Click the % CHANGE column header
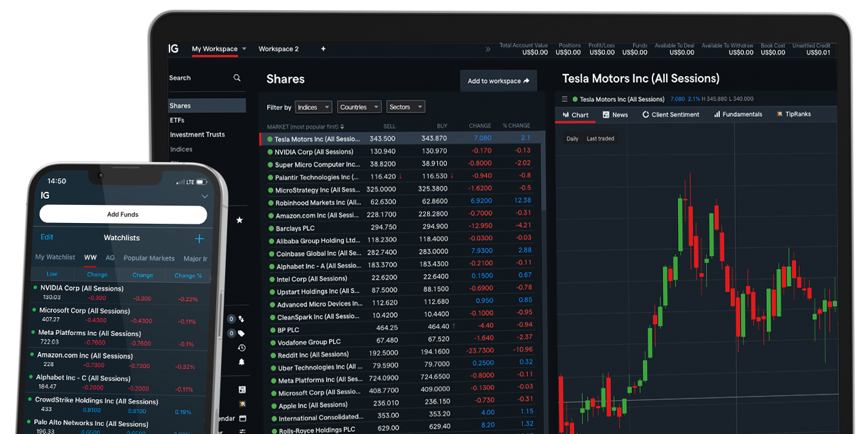Image resolution: width=868 pixels, height=434 pixels. (x=516, y=126)
